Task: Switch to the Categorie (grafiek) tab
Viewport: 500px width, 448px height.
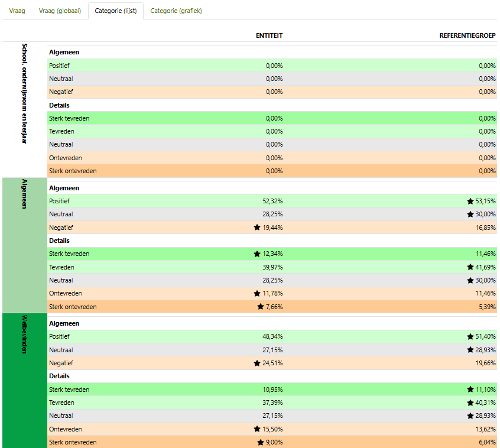Action: (176, 11)
